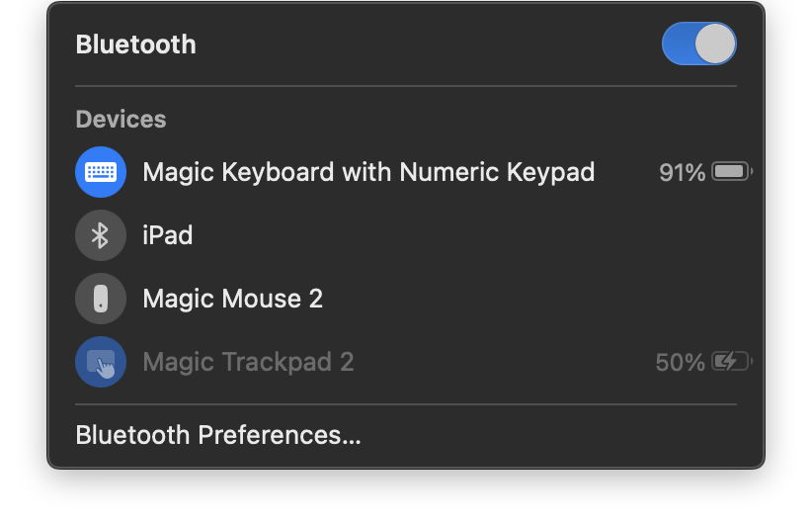The image size is (812, 524).
Task: Click the pointing-hand glyph on the trackpad icon
Action: (x=106, y=368)
